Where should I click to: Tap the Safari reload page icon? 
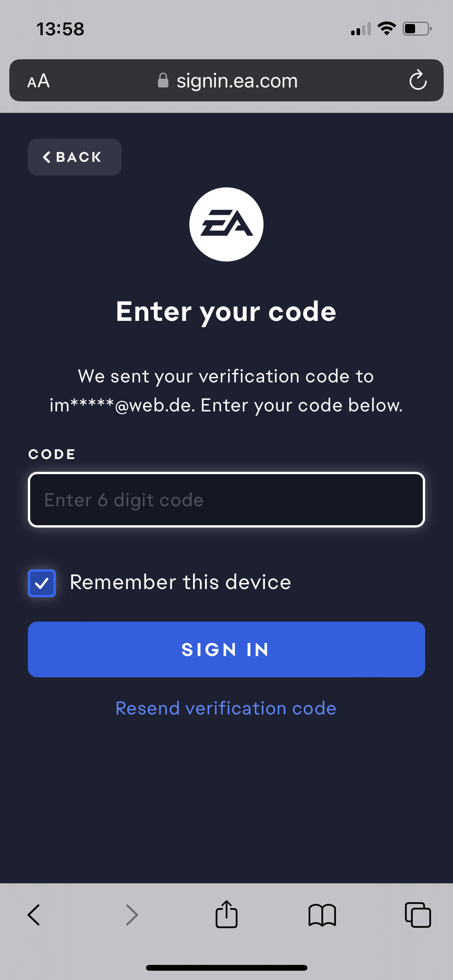(x=418, y=80)
